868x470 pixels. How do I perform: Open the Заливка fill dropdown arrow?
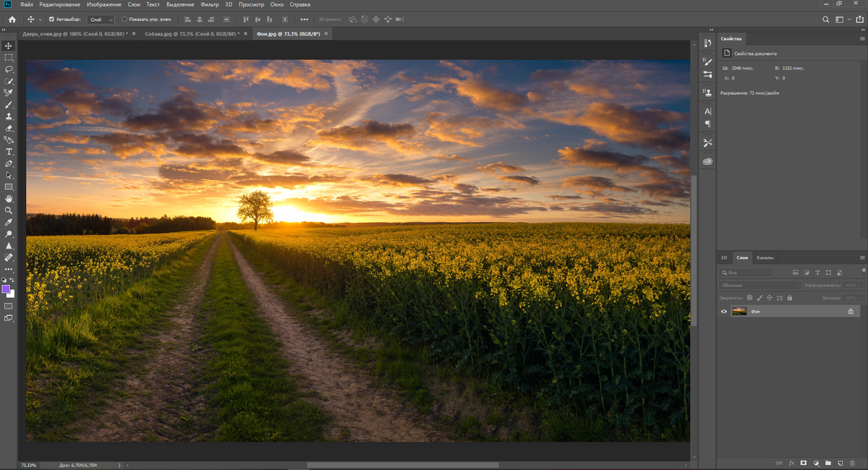point(862,297)
